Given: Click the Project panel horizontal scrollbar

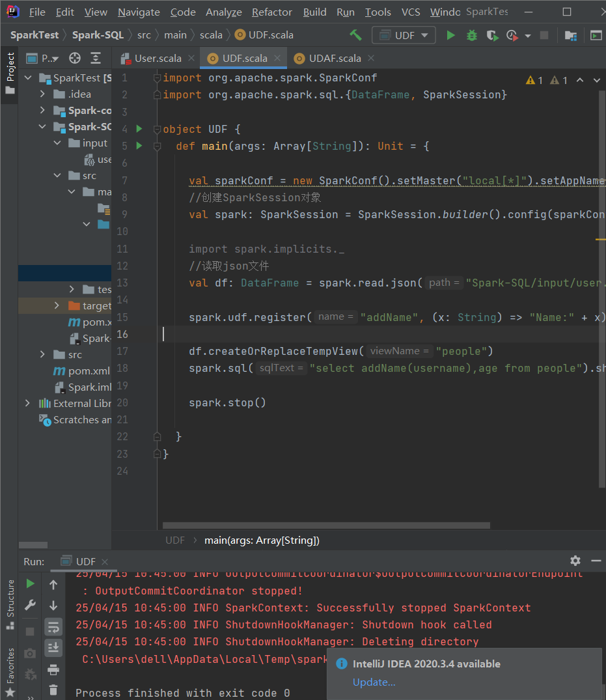Looking at the screenshot, I should (x=33, y=544).
